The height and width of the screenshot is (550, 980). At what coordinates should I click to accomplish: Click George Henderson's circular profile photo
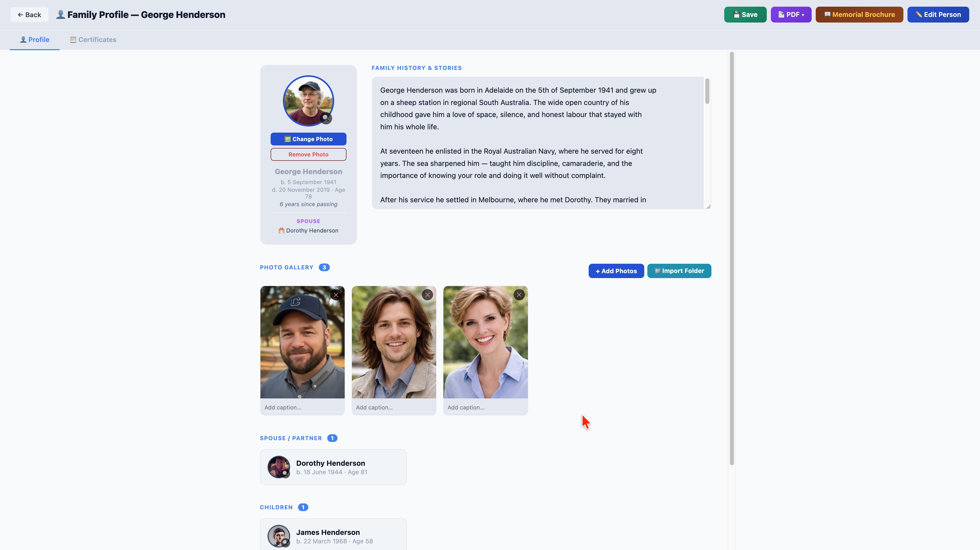click(308, 101)
